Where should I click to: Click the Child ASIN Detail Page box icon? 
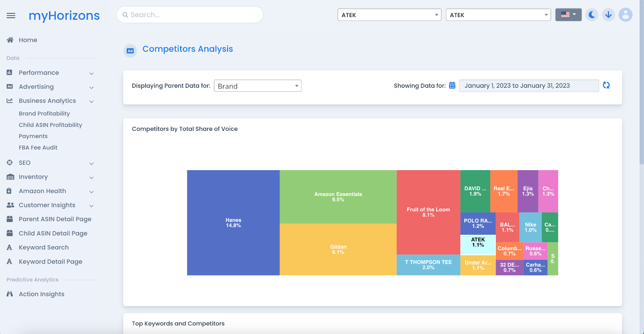pos(10,233)
